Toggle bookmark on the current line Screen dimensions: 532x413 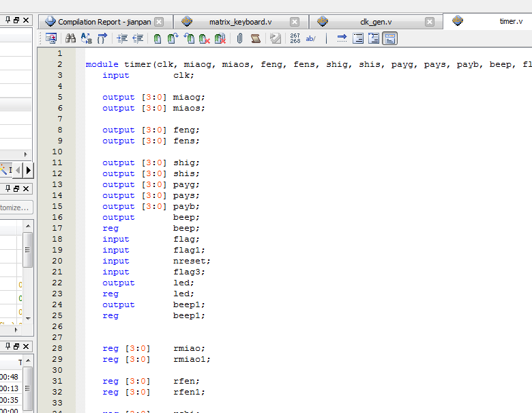[158, 39]
